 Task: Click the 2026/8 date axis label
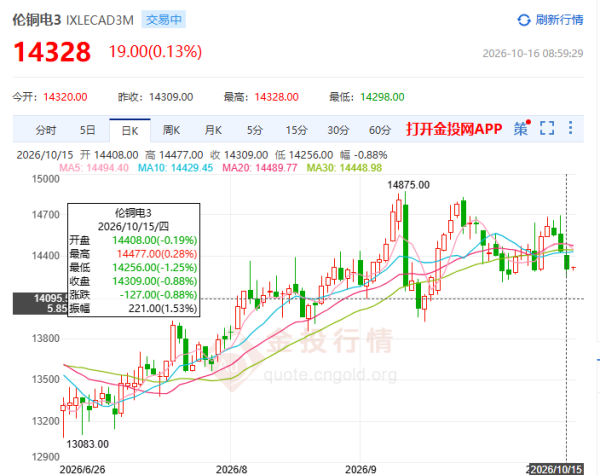[232, 470]
